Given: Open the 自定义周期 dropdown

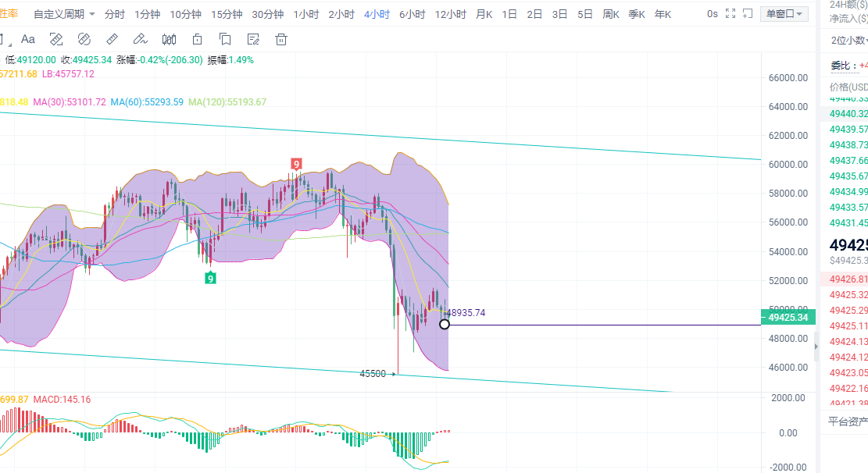Looking at the screenshot, I should [64, 14].
